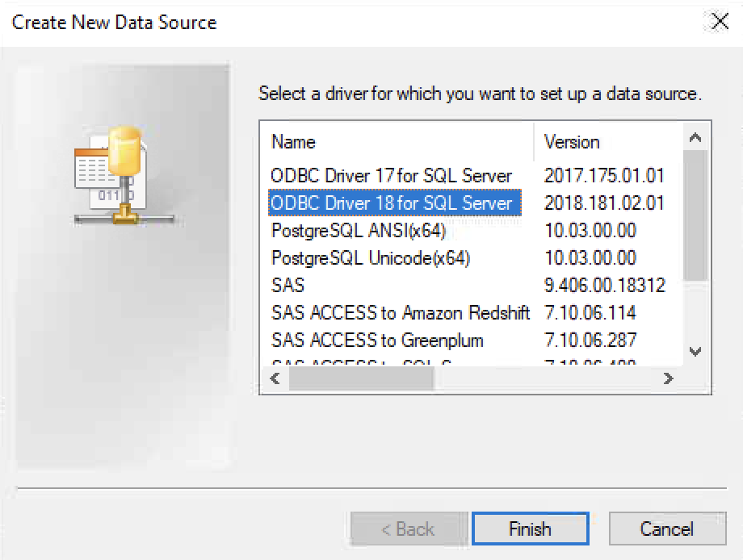Click the Finish button

click(531, 529)
